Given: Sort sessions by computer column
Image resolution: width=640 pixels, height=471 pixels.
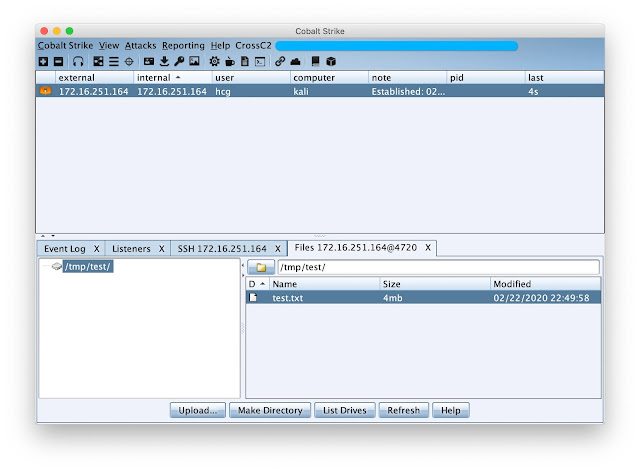Looking at the screenshot, I should click(x=329, y=78).
